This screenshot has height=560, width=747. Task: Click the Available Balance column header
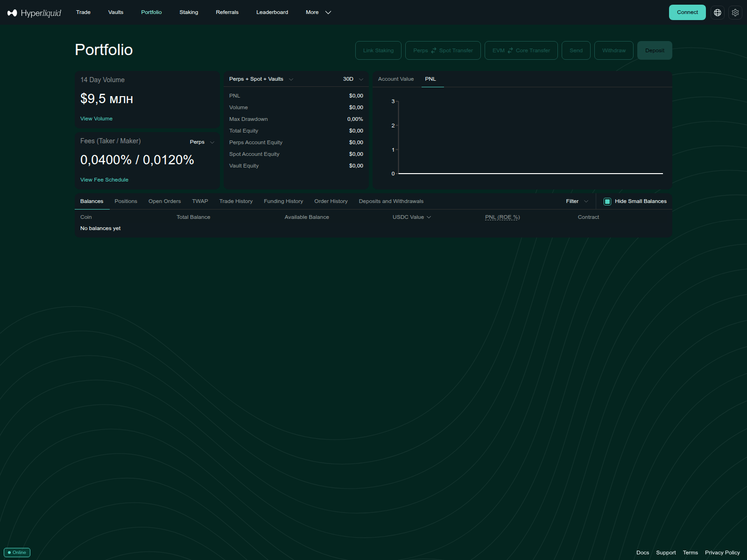[307, 217]
